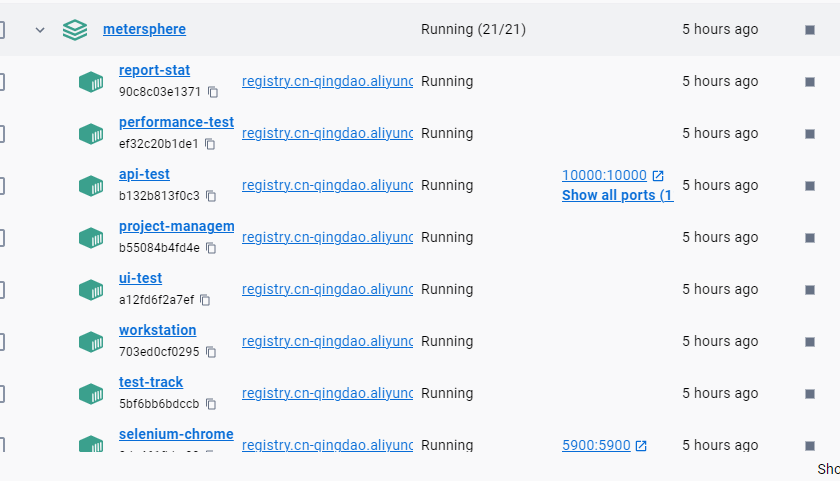The image size is (840, 481).
Task: Copy workstation container ID 703ed0cf0295
Action: 211,352
